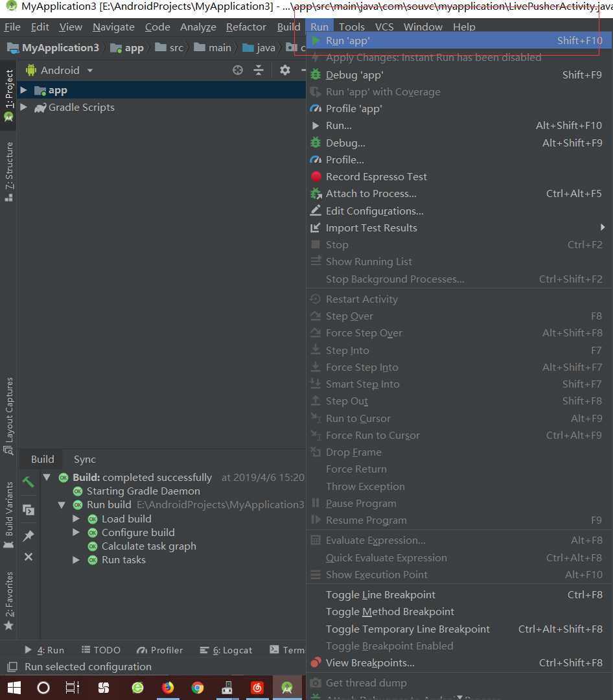Click the collapse all icon in Project panel
Screen dimensions: 613x700
259,70
